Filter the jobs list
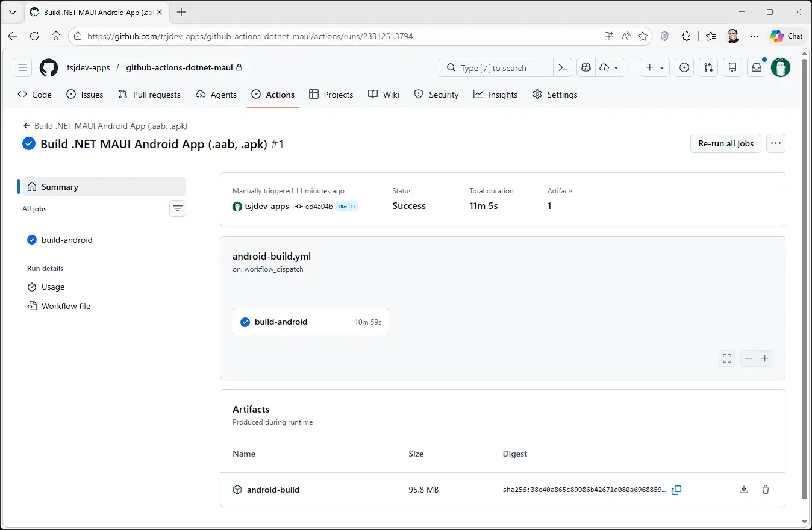This screenshot has width=812, height=530. 178,208
